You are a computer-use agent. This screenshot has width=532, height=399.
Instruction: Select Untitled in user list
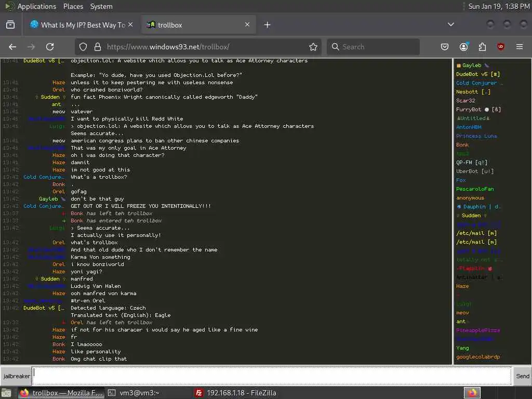point(473,118)
